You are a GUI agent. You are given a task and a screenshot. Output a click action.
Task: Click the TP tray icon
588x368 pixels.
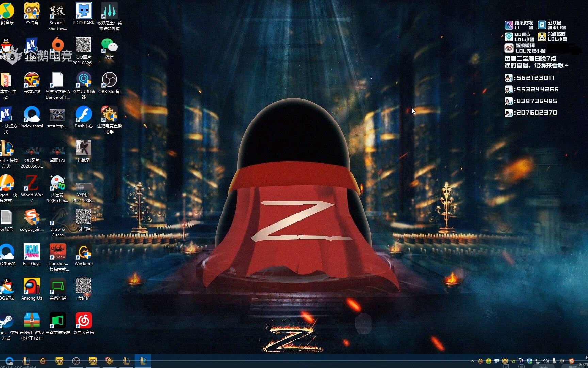[x=496, y=361]
